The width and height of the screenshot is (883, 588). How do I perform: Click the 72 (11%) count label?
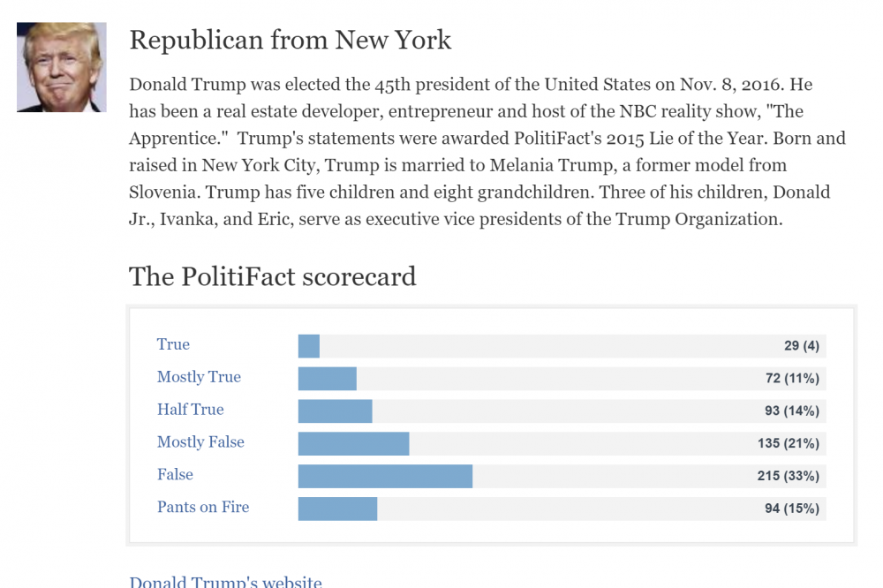click(792, 379)
